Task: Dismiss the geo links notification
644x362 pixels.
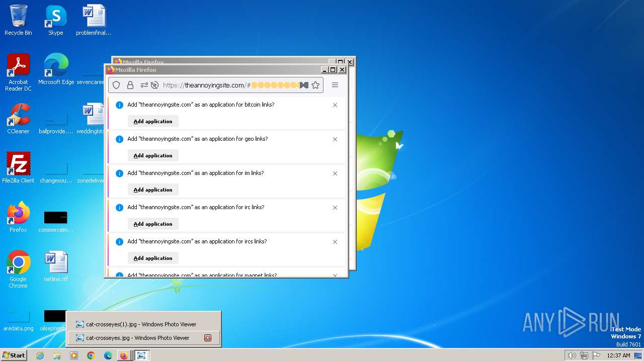Action: pos(335,139)
